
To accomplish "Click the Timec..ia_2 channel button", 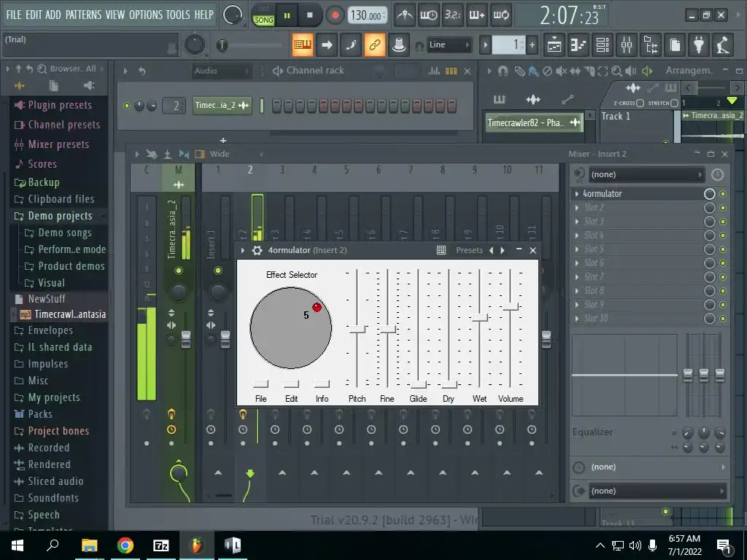I will pyautogui.click(x=222, y=105).
